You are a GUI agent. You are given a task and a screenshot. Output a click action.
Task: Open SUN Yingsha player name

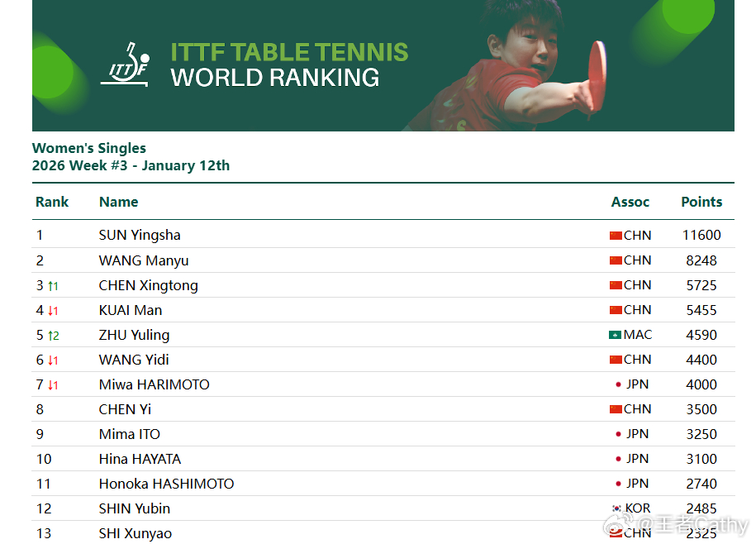(x=140, y=236)
